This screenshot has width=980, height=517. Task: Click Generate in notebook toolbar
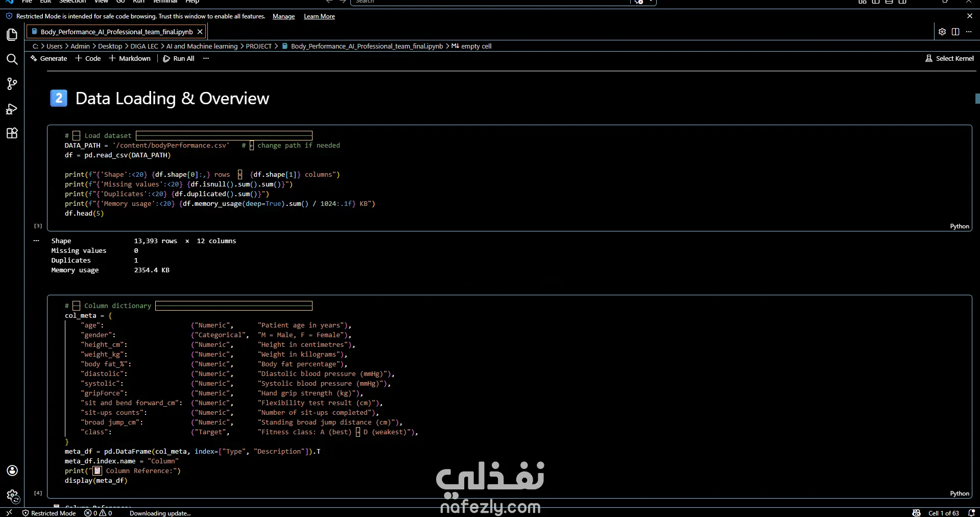click(49, 58)
